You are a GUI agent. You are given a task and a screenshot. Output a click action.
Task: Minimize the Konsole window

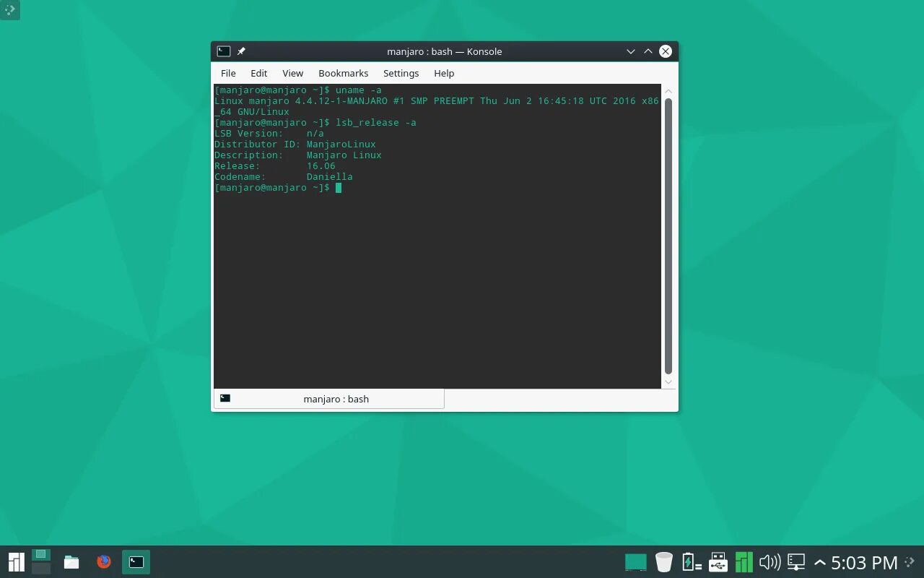pyautogui.click(x=630, y=51)
